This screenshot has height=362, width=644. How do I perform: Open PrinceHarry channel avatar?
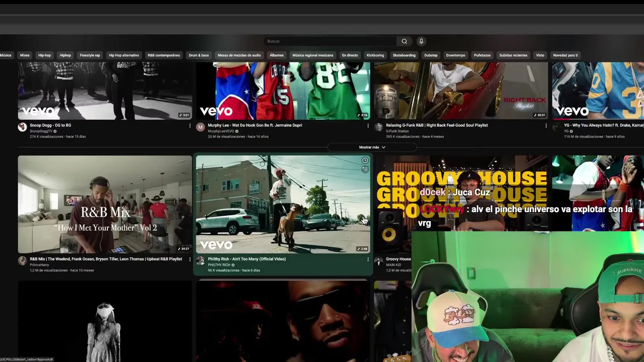pyautogui.click(x=22, y=260)
